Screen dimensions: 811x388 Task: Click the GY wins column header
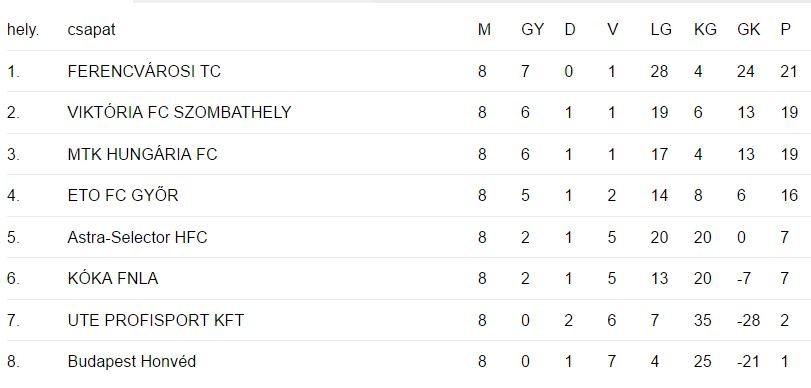(532, 30)
